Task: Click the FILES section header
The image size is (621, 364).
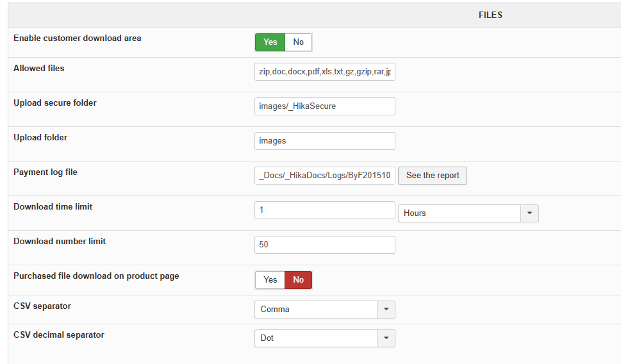Action: (490, 15)
